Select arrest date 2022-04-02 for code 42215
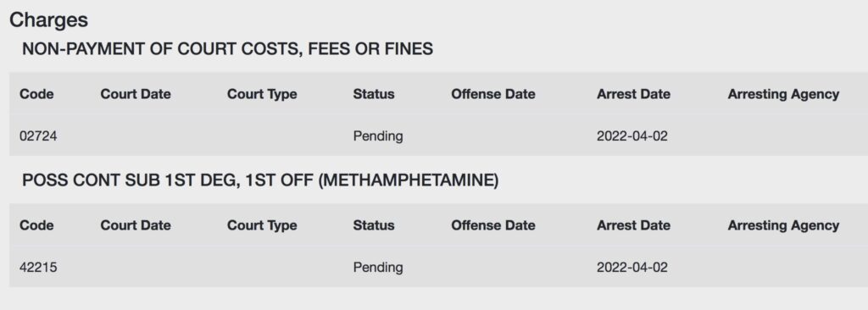The height and width of the screenshot is (310, 868). 632,268
